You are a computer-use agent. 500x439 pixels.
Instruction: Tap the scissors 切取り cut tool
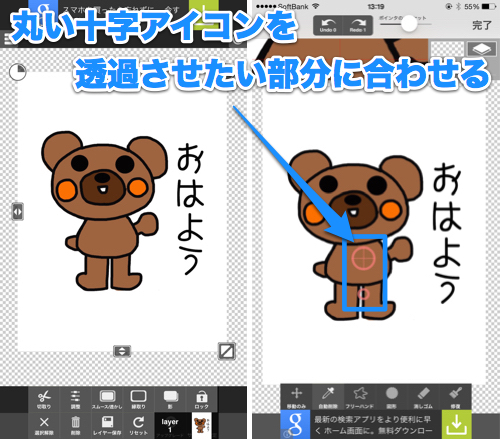44,399
